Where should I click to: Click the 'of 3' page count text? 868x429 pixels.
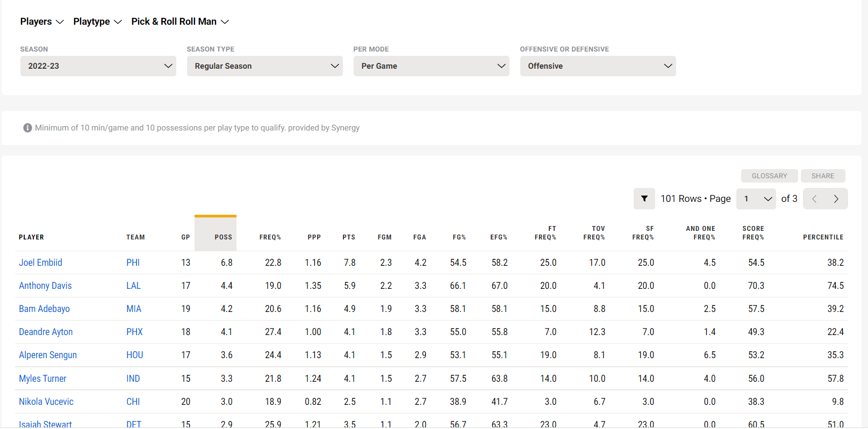click(789, 199)
